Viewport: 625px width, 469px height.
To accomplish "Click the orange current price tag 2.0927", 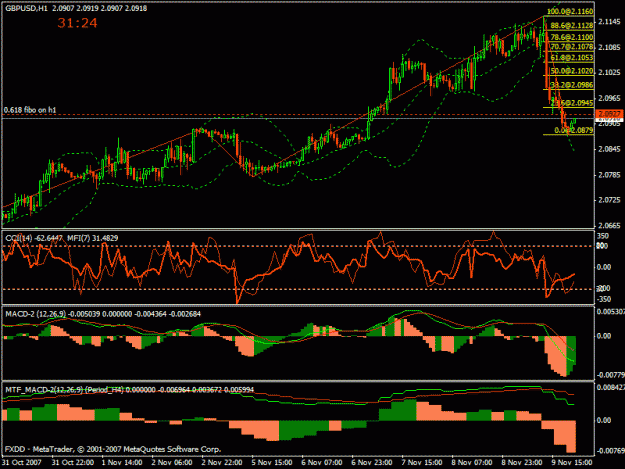I will (609, 114).
